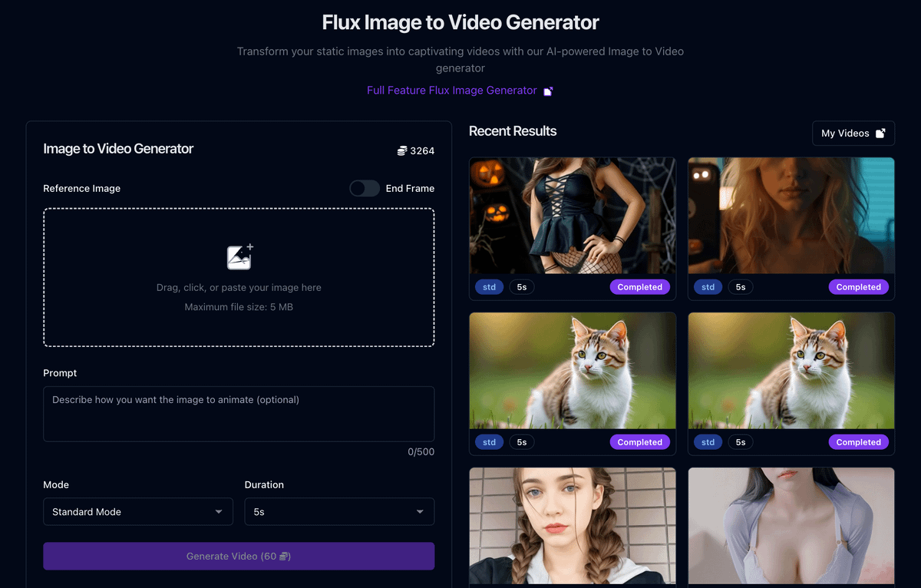921x588 pixels.
Task: Open the braided hair girl thumbnail
Action: point(572,526)
